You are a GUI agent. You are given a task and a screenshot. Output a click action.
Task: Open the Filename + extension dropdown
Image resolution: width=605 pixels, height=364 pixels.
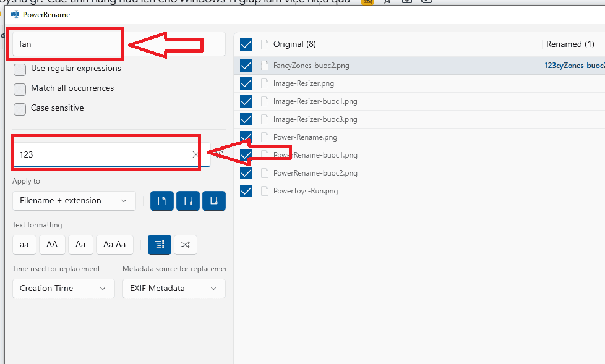click(x=74, y=200)
